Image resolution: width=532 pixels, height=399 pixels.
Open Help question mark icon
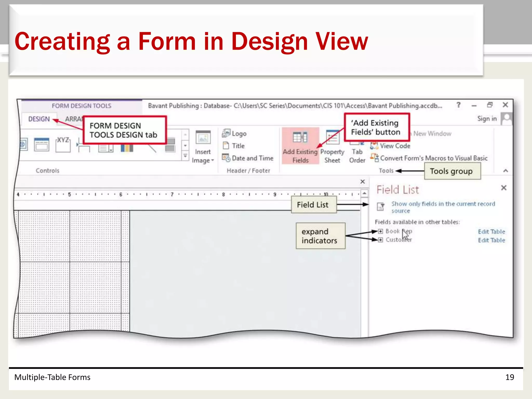[x=458, y=105]
